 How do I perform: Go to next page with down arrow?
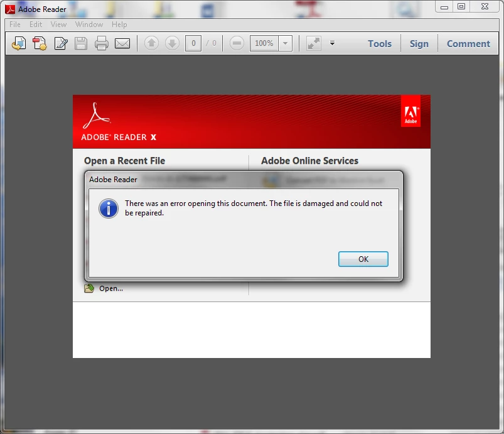click(x=172, y=43)
